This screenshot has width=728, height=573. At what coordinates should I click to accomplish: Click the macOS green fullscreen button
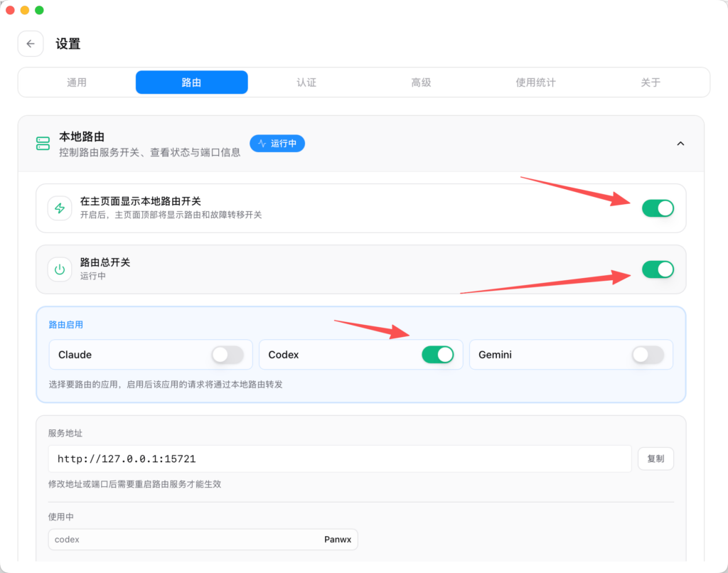[x=40, y=10]
